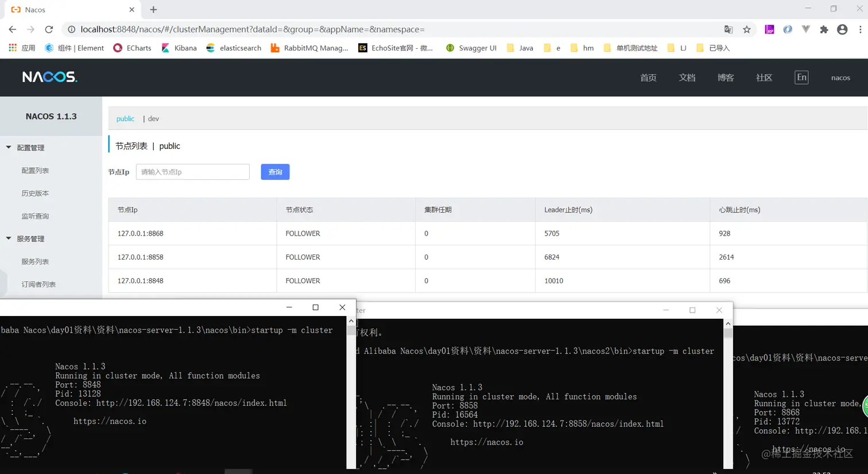Click the 心跳止时 value 2614
This screenshot has width=868, height=474.
tap(726, 257)
